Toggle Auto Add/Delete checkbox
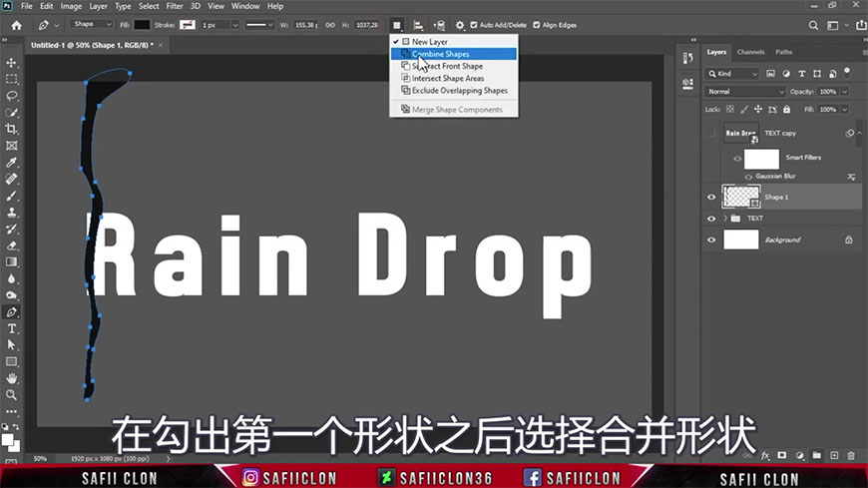Screen dimensions: 868x488 (473, 25)
